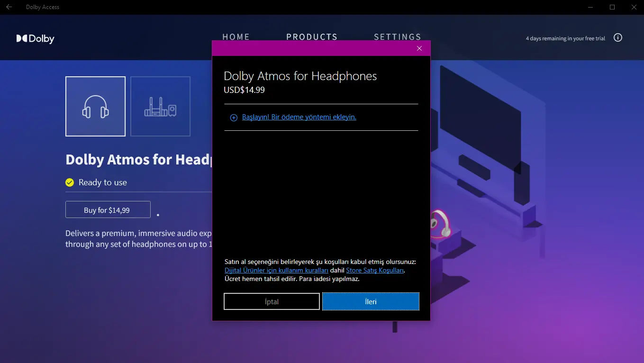Select the headphones product tile
The height and width of the screenshot is (363, 644).
tap(95, 106)
